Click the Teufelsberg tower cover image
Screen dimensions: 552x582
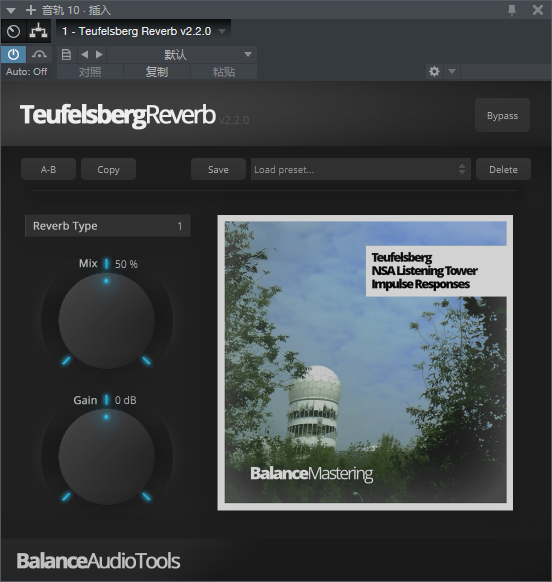365,363
